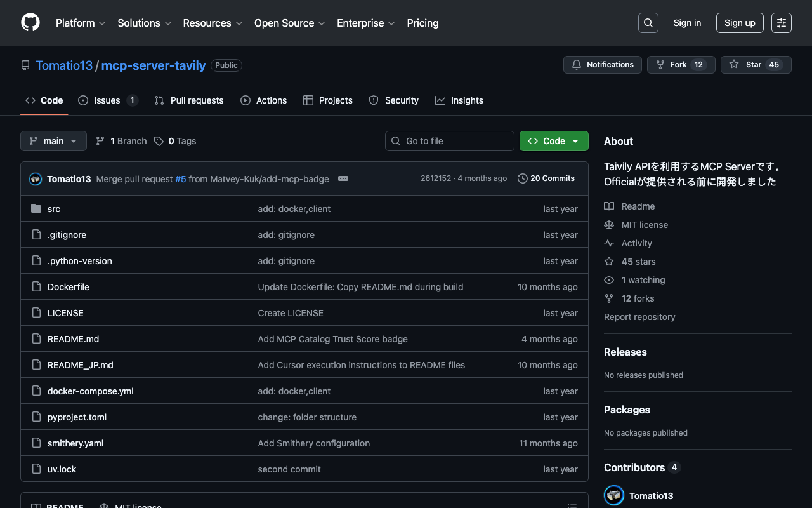This screenshot has width=812, height=508.
Task: Click Tomatio13 avatar in Contributors
Action: click(614, 496)
